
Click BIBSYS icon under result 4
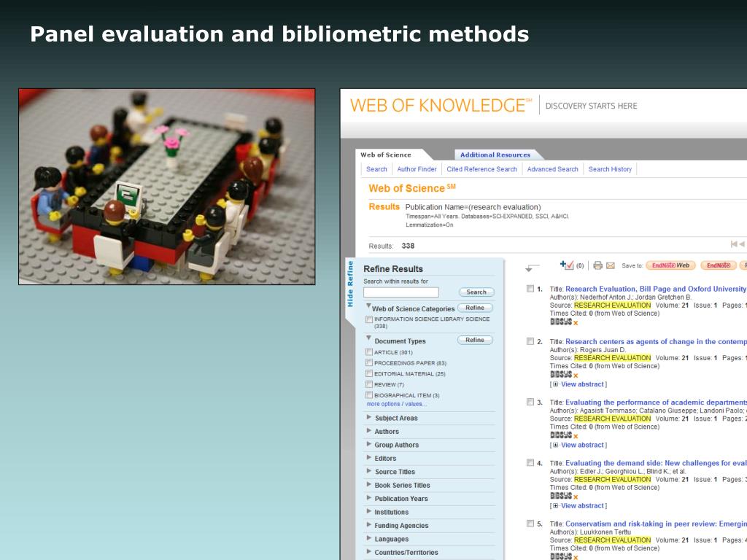(x=561, y=496)
